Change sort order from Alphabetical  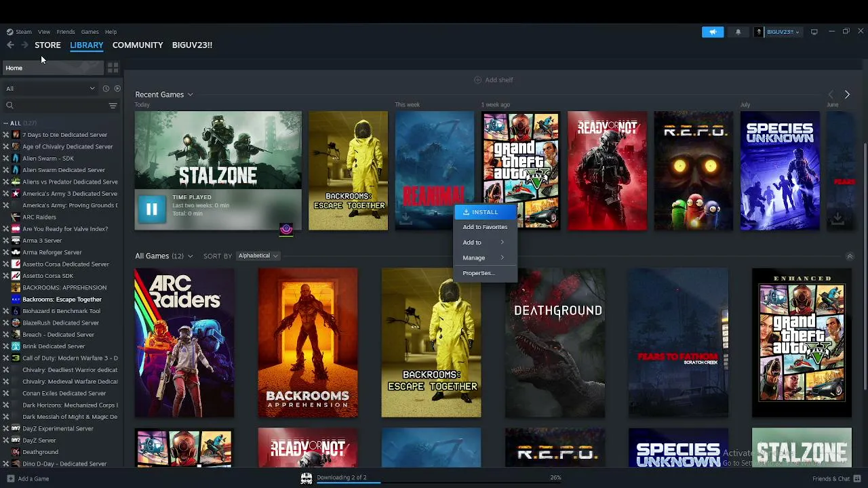tap(258, 256)
